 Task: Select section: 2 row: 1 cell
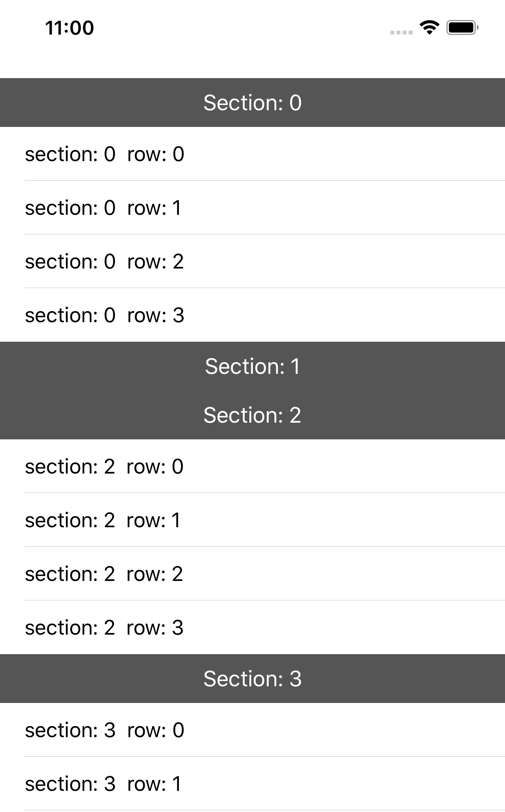coord(252,520)
